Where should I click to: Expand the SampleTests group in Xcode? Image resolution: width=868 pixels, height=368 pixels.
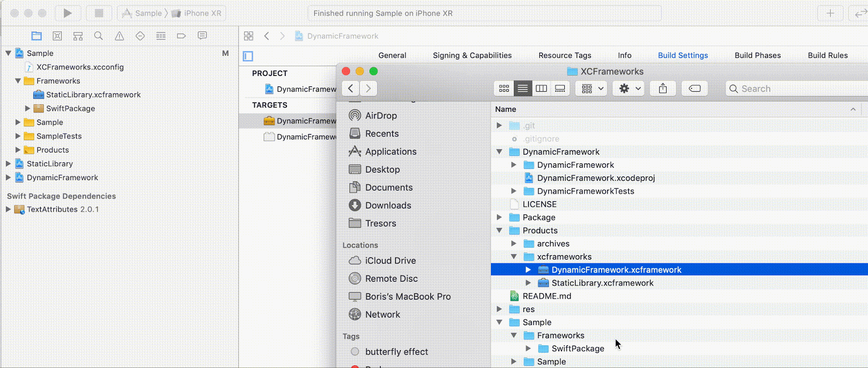coord(18,136)
